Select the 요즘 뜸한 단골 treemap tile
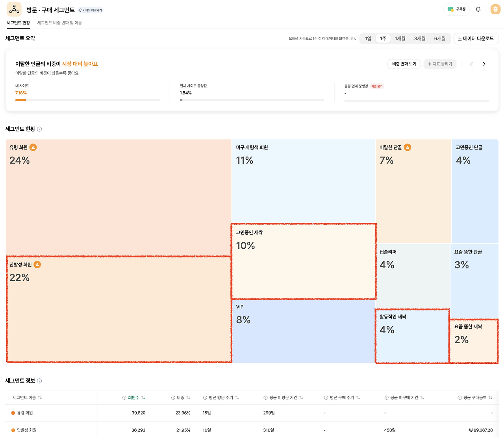 click(x=474, y=281)
